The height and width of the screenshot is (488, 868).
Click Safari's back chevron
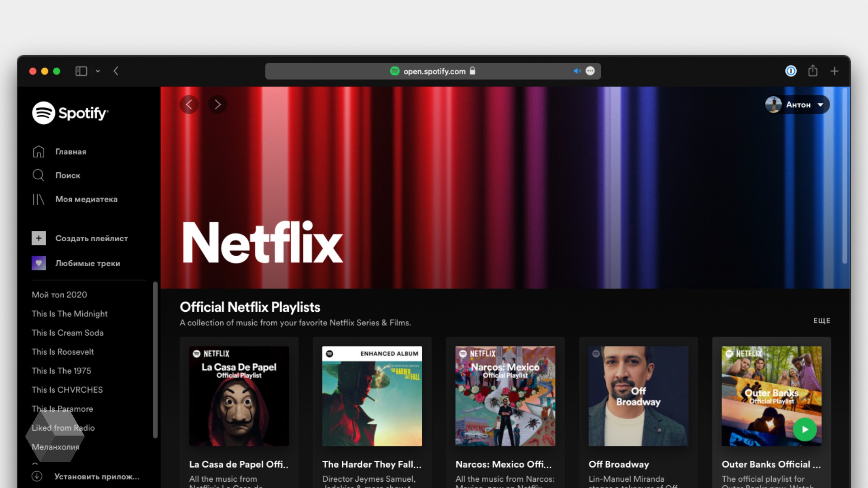tap(116, 71)
